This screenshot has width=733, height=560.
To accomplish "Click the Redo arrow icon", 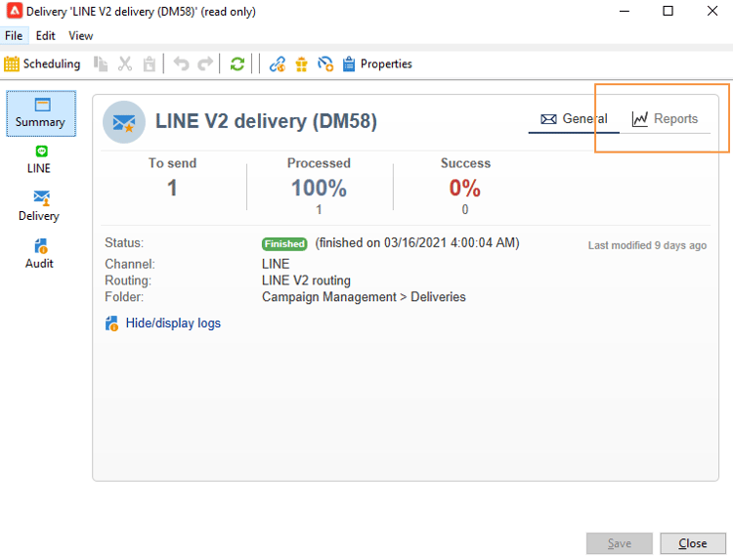I will point(205,64).
